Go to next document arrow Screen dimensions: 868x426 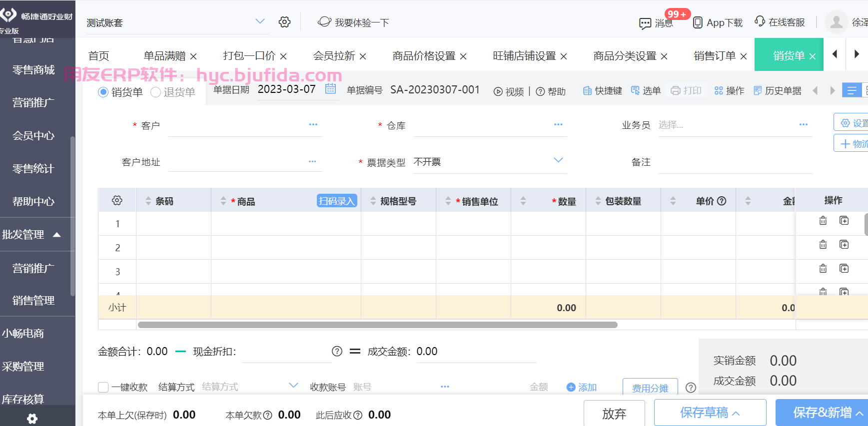(x=832, y=90)
